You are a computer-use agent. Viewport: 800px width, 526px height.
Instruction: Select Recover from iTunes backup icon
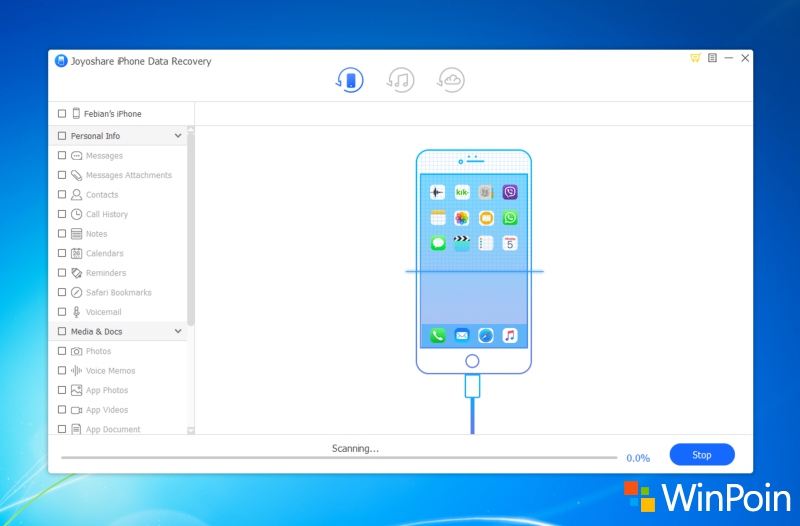click(x=401, y=81)
